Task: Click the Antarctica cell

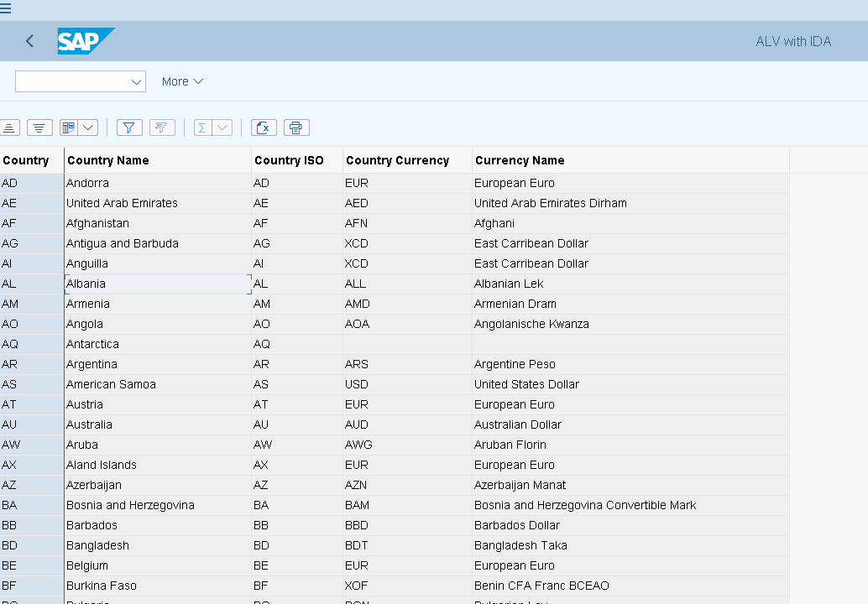Action: pyautogui.click(x=158, y=344)
